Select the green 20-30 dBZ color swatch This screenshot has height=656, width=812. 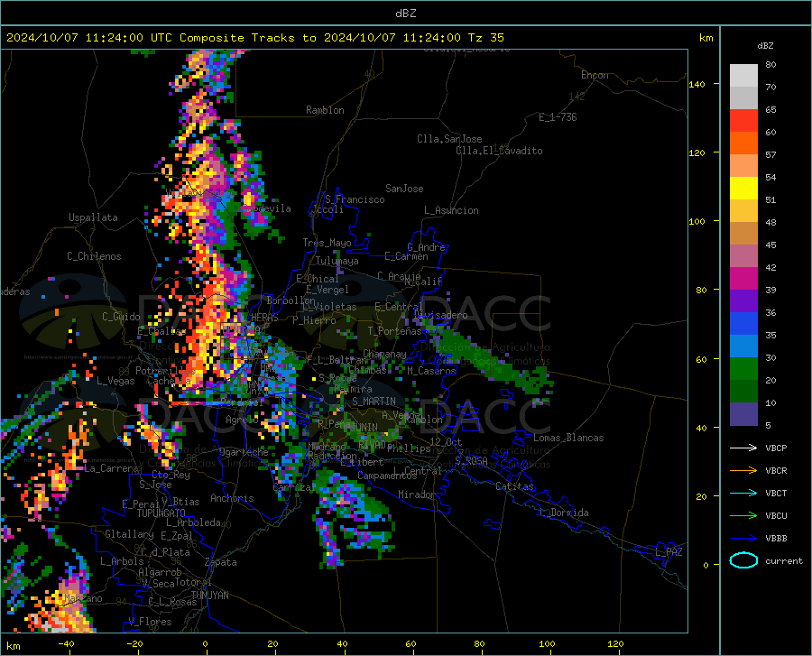pyautogui.click(x=743, y=369)
